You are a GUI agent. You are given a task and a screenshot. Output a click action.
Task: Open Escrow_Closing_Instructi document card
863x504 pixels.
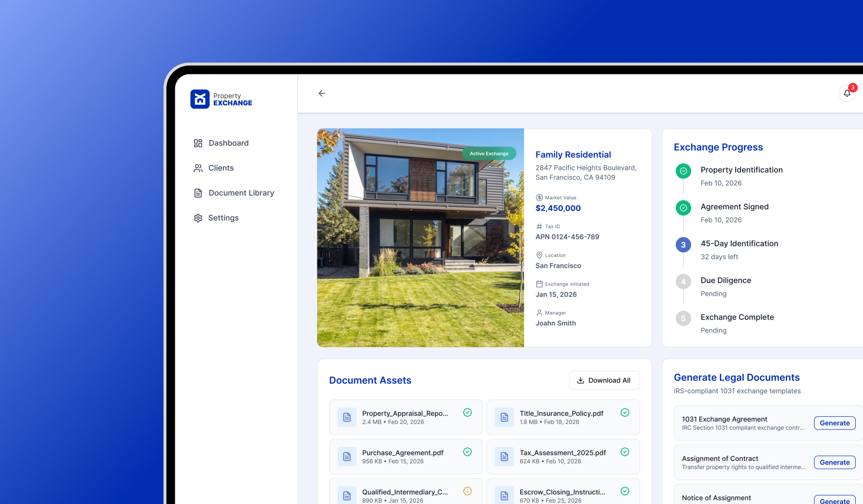point(563,492)
